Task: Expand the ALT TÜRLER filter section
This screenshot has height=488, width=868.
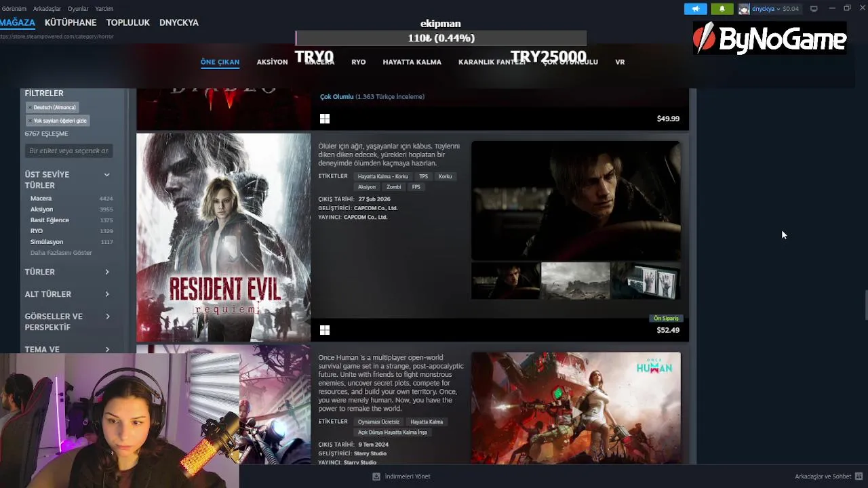Action: 68,294
